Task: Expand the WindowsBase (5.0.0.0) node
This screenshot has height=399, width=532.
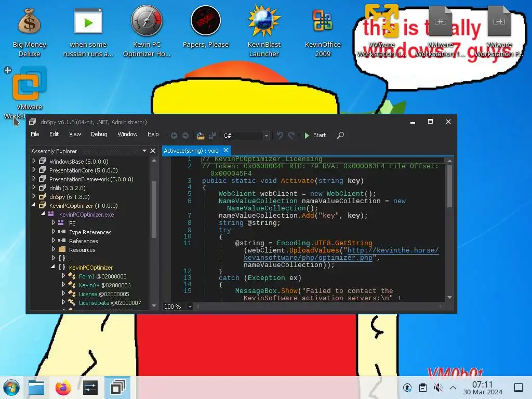Action: click(34, 161)
